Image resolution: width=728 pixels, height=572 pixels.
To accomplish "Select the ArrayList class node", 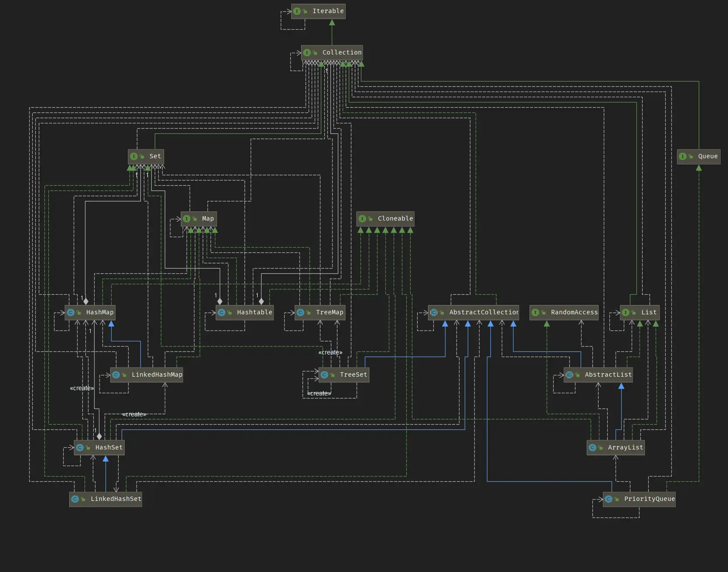I will [x=616, y=448].
